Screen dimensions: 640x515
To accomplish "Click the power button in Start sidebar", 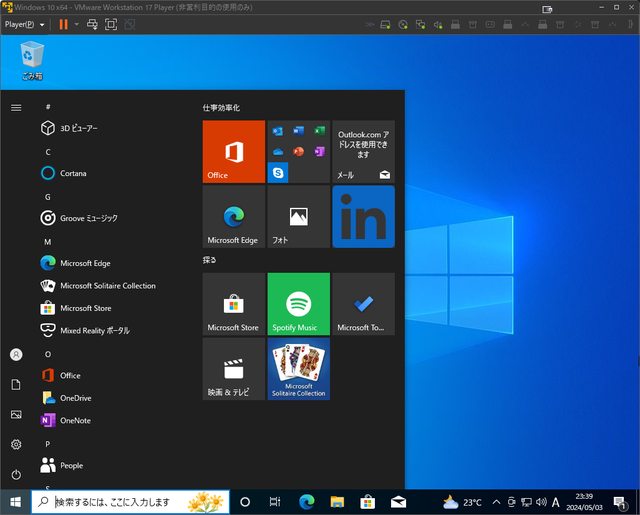I will (16, 474).
